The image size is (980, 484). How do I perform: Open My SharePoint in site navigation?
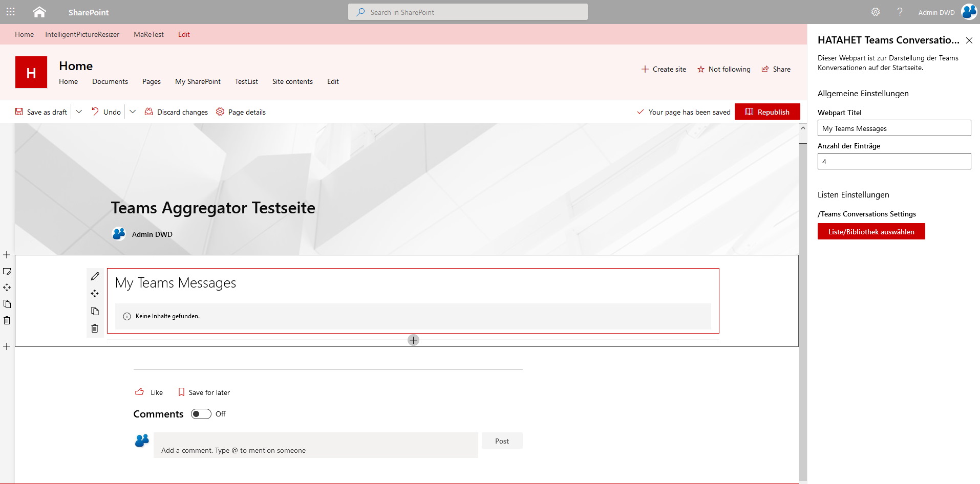pyautogui.click(x=198, y=81)
